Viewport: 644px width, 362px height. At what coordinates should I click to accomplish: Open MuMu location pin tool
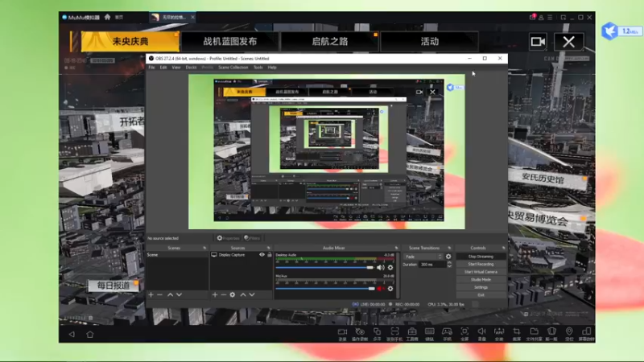[x=569, y=334]
